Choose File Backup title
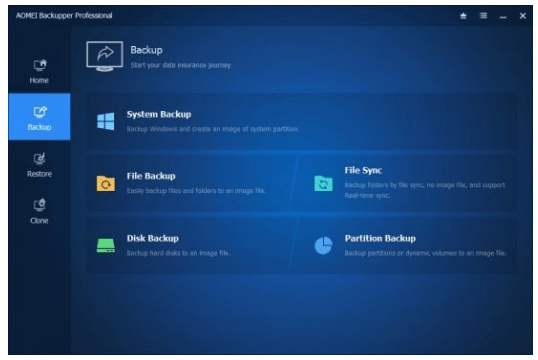This screenshot has height=360, width=538. coord(151,176)
